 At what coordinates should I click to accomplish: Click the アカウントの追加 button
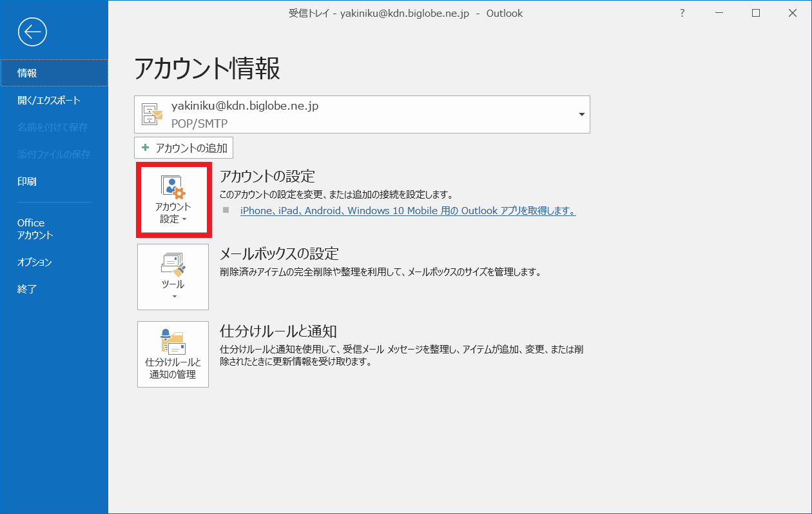click(184, 148)
